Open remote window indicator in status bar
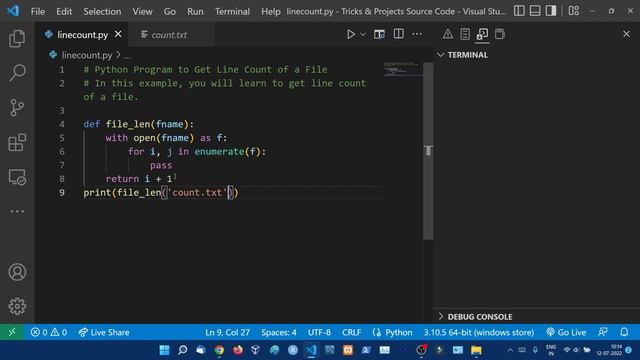640x360 pixels. [12, 332]
